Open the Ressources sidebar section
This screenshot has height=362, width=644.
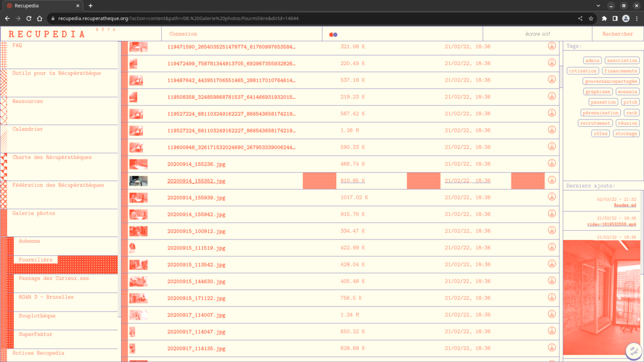28,101
